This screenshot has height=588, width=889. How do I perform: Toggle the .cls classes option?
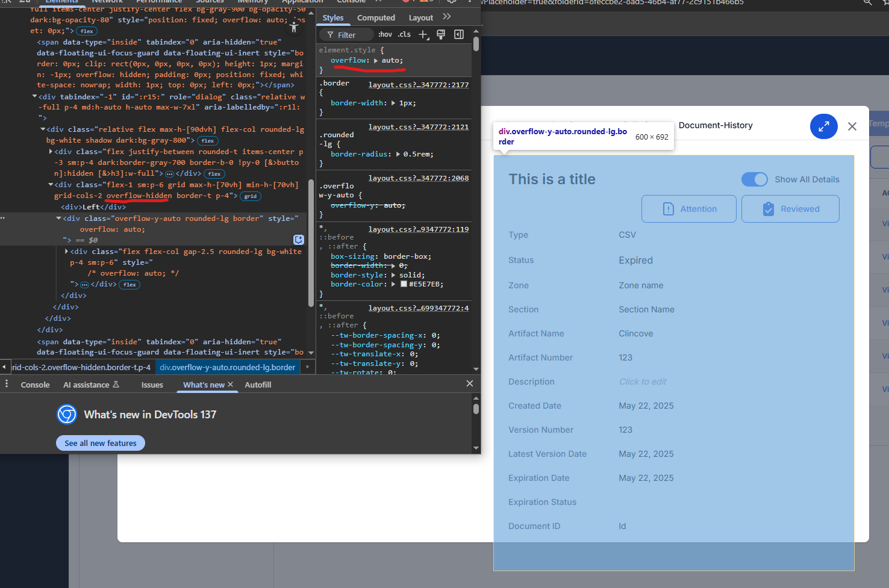[x=404, y=34]
